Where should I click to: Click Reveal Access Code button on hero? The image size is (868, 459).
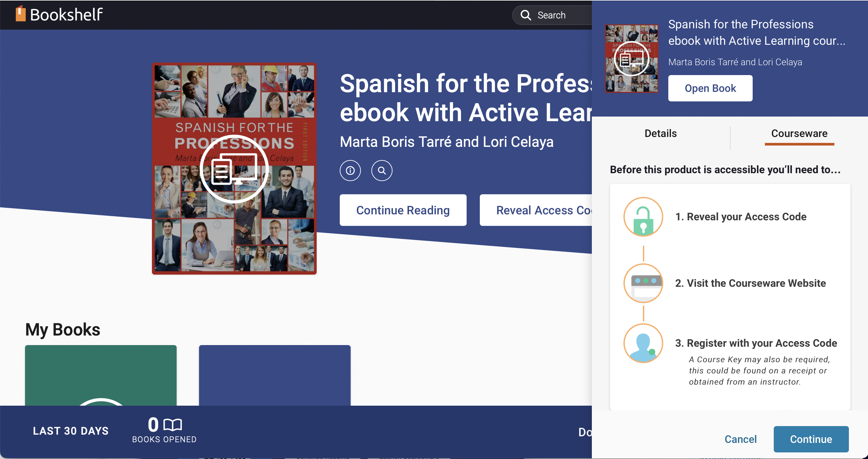[x=536, y=210]
